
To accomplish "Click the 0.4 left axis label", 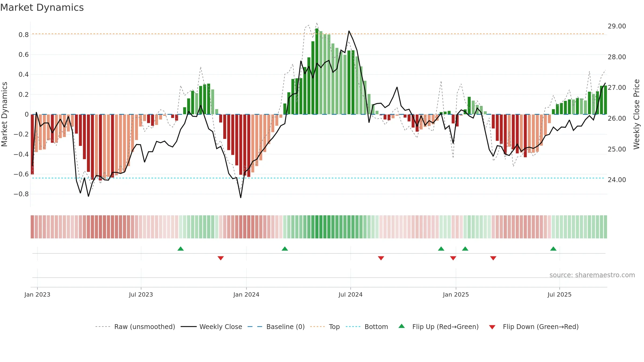I will click(x=24, y=75).
